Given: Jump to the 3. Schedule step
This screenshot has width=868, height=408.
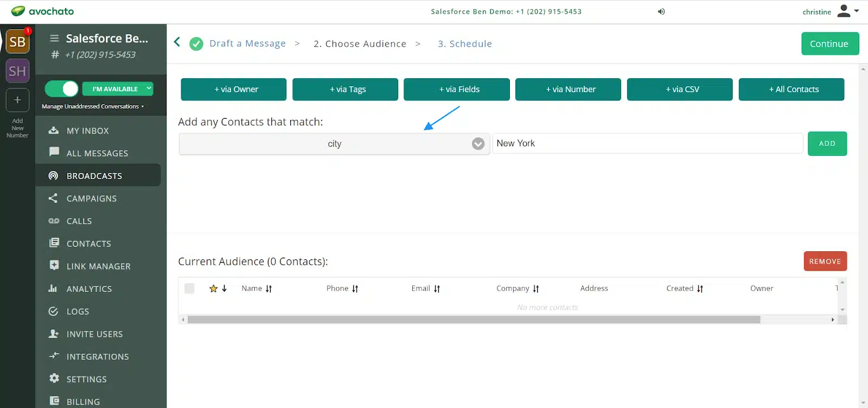Looking at the screenshot, I should click(x=465, y=43).
